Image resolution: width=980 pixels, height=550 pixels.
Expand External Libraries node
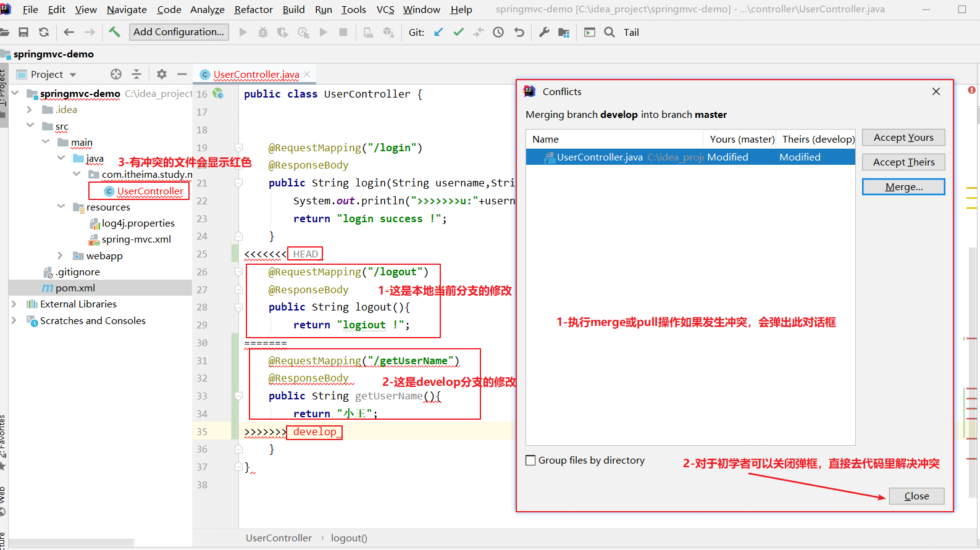[x=14, y=304]
